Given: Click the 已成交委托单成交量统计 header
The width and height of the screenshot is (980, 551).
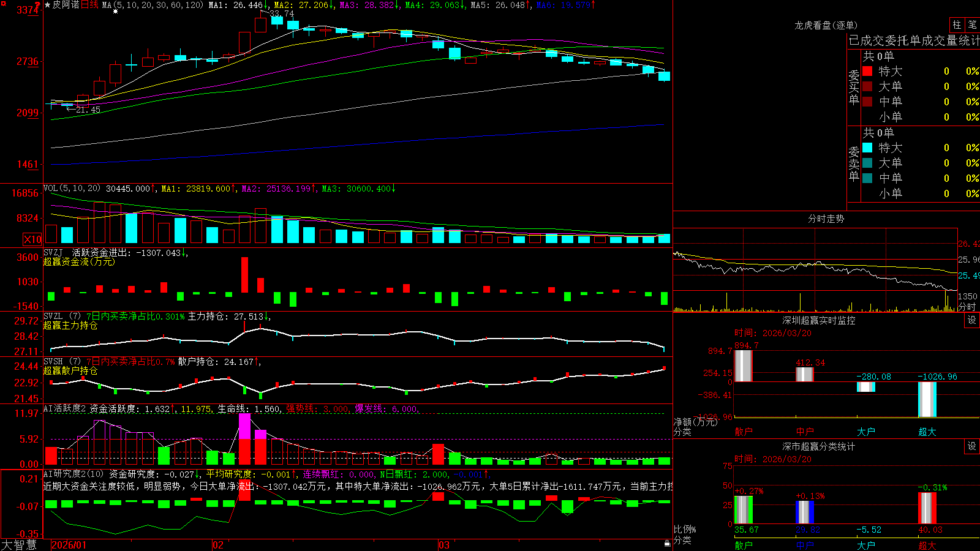Looking at the screenshot, I should 914,40.
